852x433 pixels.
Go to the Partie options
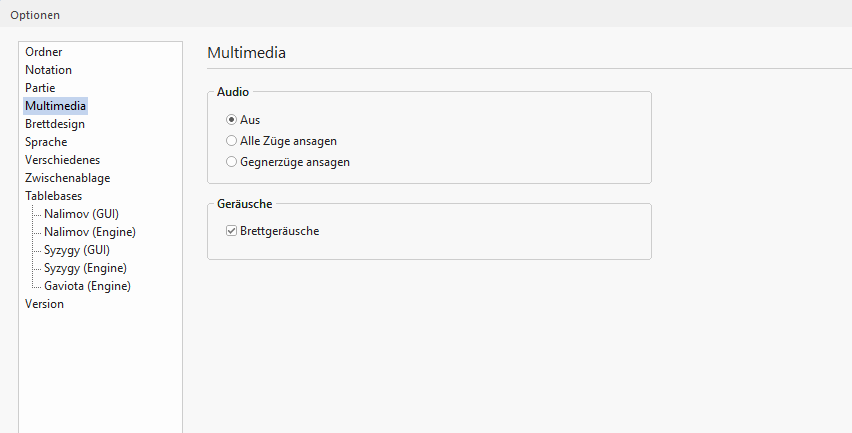(x=40, y=88)
